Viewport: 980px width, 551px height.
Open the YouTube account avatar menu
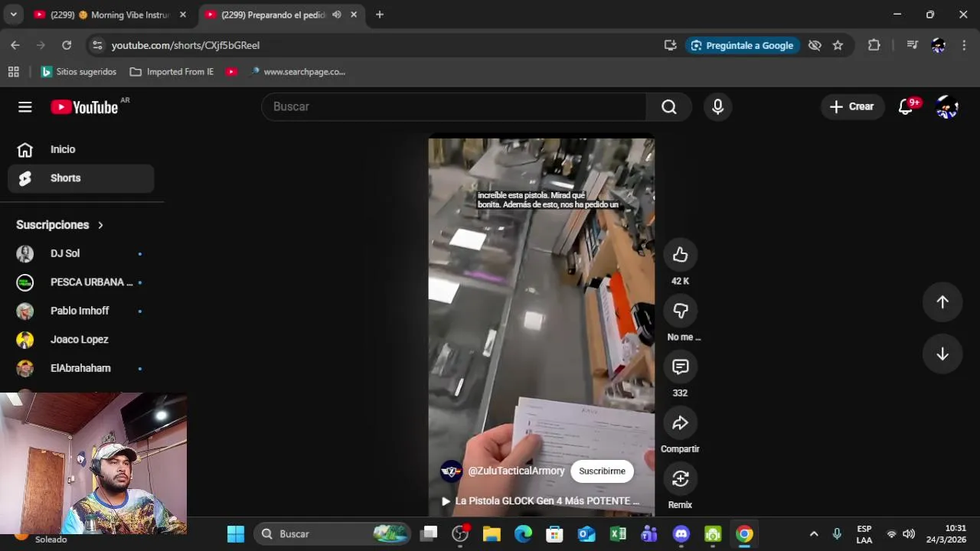947,107
